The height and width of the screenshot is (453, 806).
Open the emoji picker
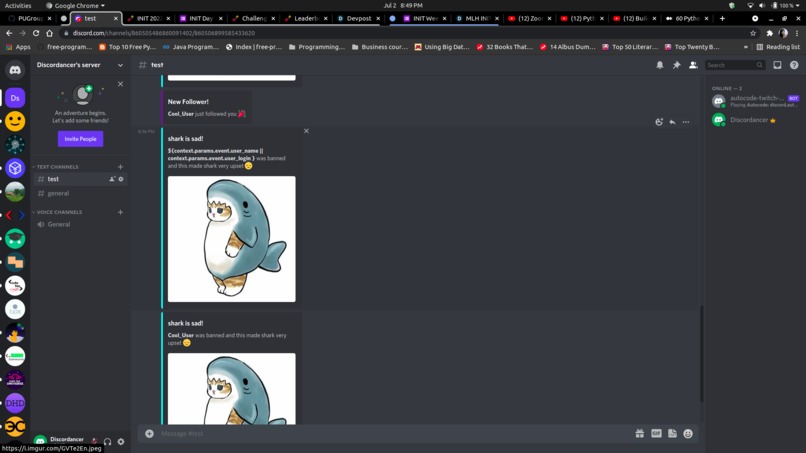point(688,433)
